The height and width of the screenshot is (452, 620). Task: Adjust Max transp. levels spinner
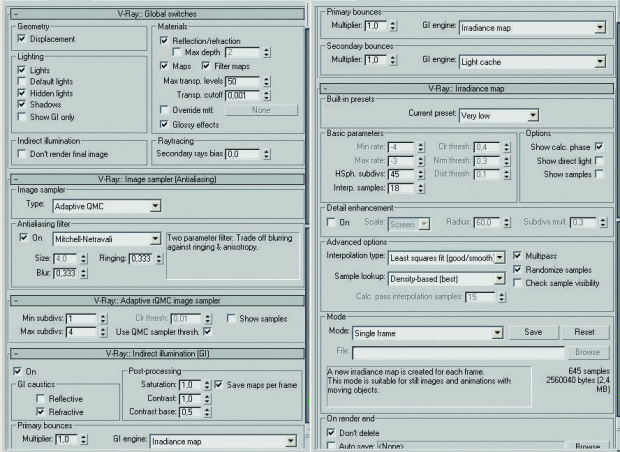[x=267, y=81]
